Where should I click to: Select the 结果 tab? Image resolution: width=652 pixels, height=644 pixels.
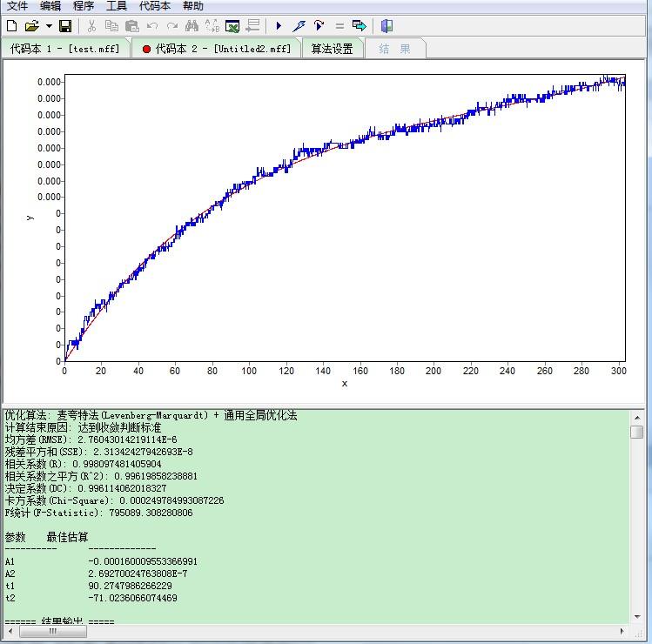[x=394, y=49]
